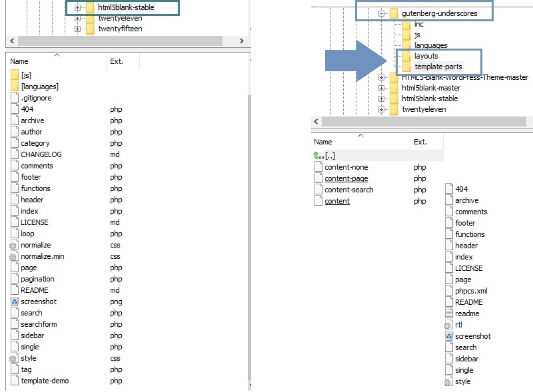Click the template-parts folder icon
The image size is (533, 392).
(406, 67)
